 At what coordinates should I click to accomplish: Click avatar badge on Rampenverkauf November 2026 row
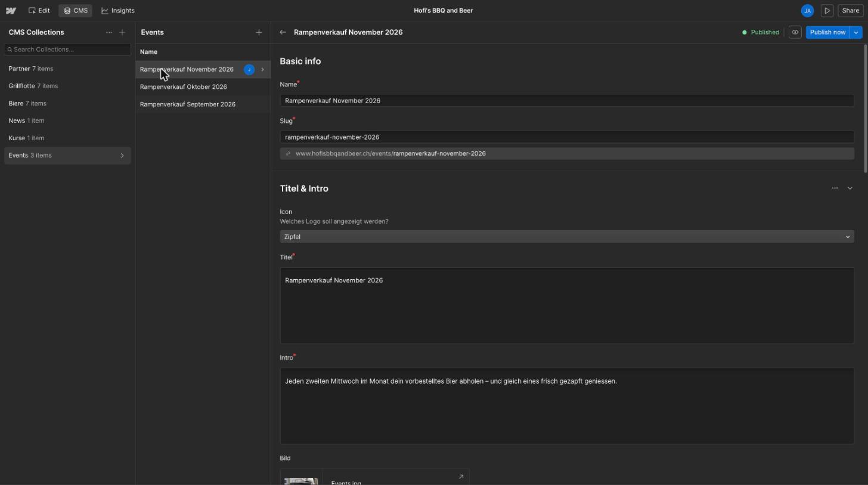click(x=249, y=70)
